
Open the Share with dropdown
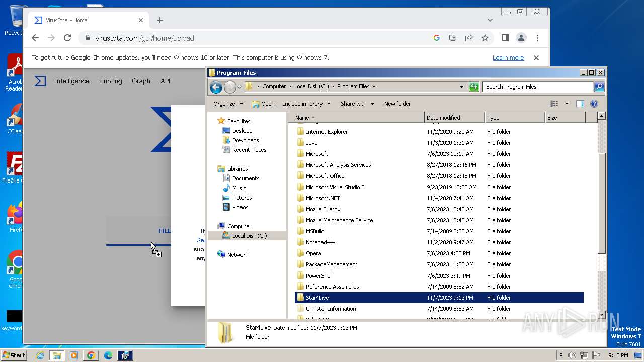click(x=357, y=104)
